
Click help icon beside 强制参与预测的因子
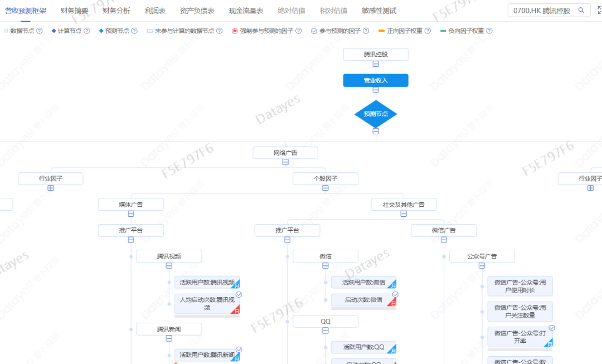tap(298, 31)
